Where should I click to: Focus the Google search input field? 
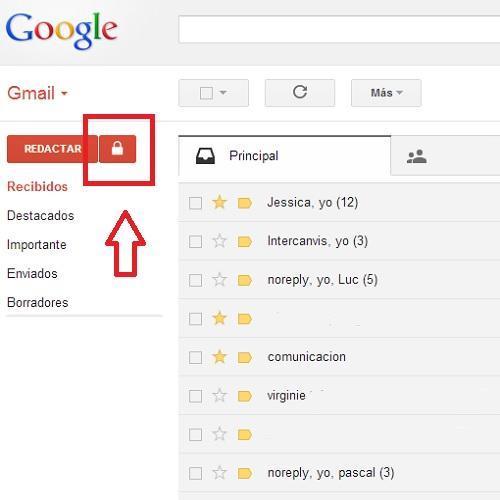pyautogui.click(x=339, y=29)
